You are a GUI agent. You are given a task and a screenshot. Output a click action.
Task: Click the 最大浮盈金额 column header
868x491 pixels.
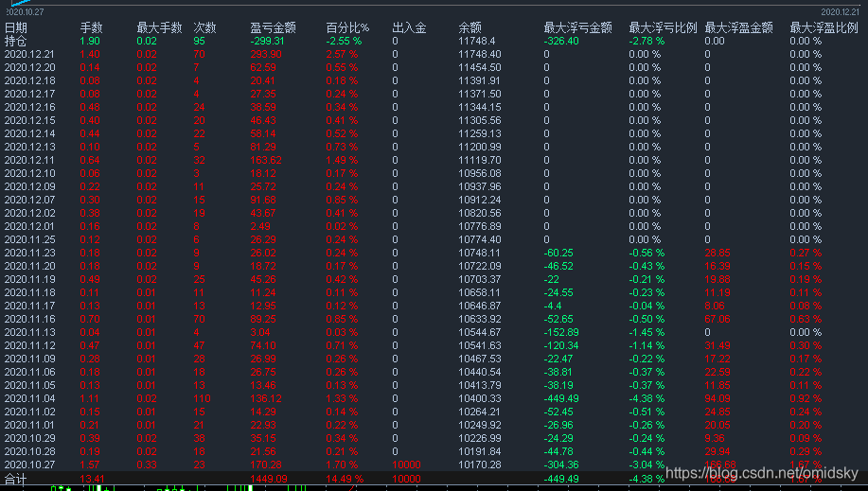739,27
